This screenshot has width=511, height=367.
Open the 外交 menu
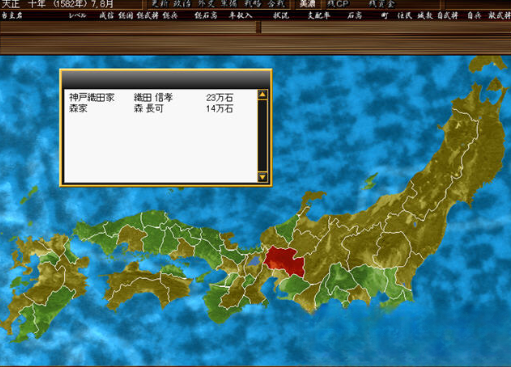click(206, 4)
